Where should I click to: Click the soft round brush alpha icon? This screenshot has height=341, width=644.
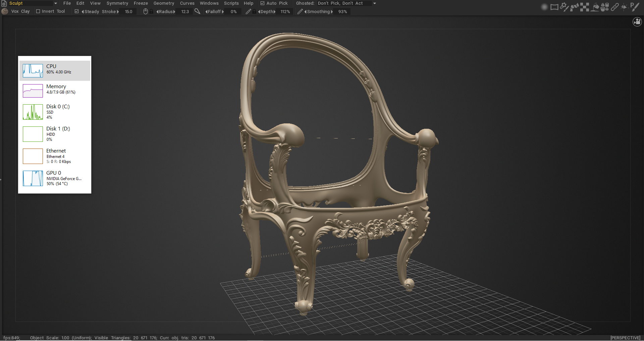[544, 7]
